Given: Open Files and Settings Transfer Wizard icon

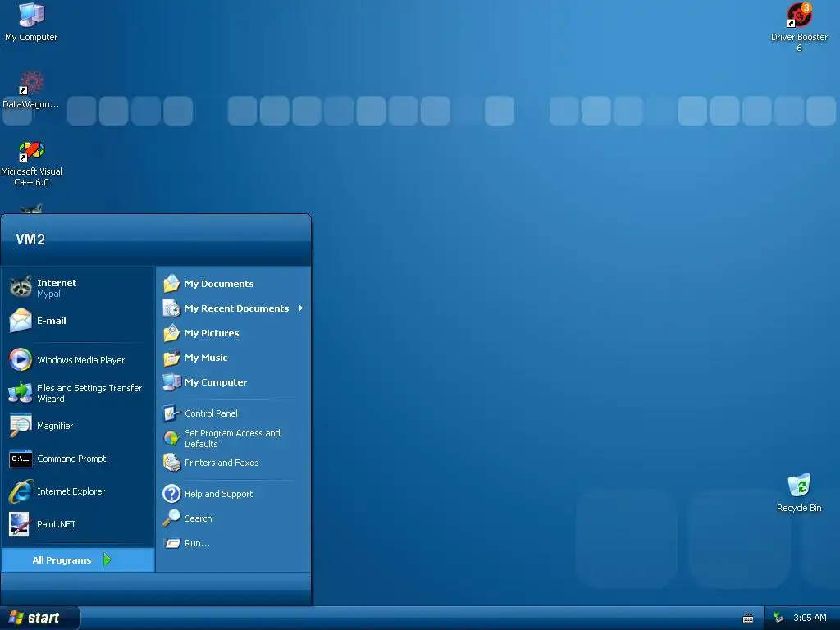Looking at the screenshot, I should (x=21, y=393).
